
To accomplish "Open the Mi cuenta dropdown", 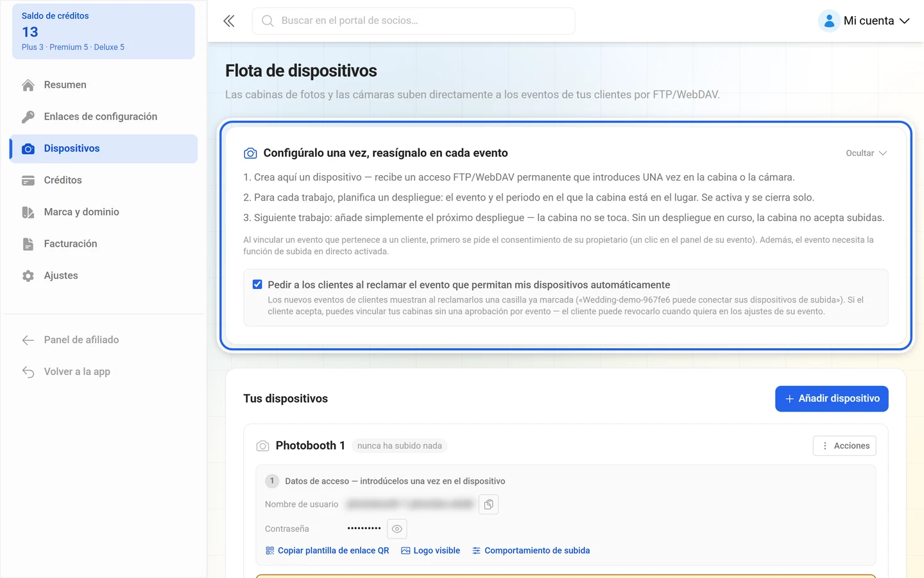I will 864,21.
